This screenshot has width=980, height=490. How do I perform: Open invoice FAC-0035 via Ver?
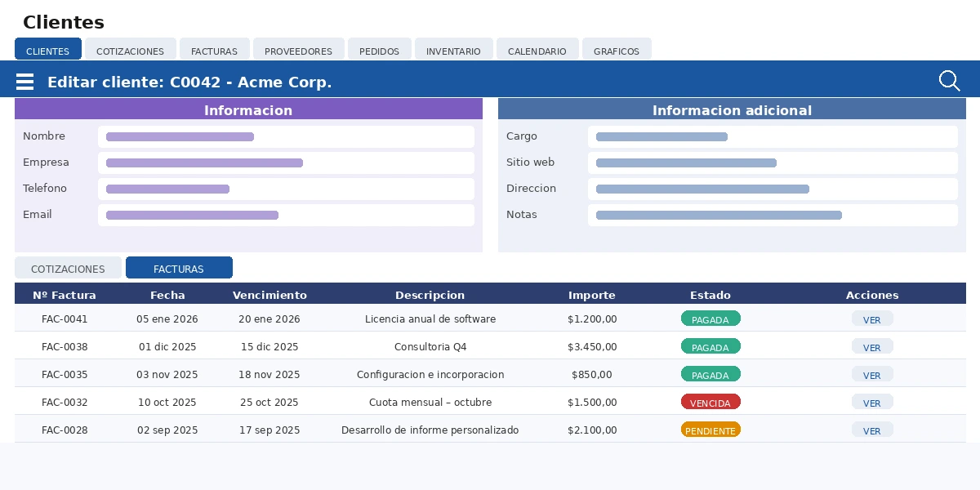[x=872, y=374]
